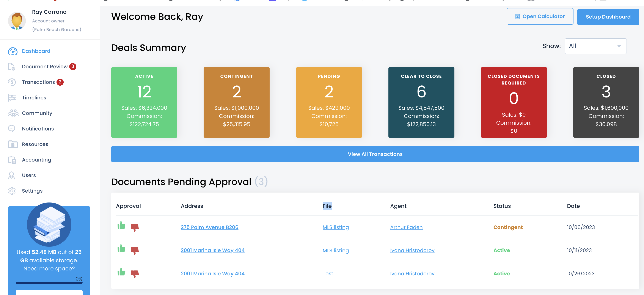This screenshot has width=644, height=295.
Task: Click the Setup Dashboard button
Action: coord(608,17)
